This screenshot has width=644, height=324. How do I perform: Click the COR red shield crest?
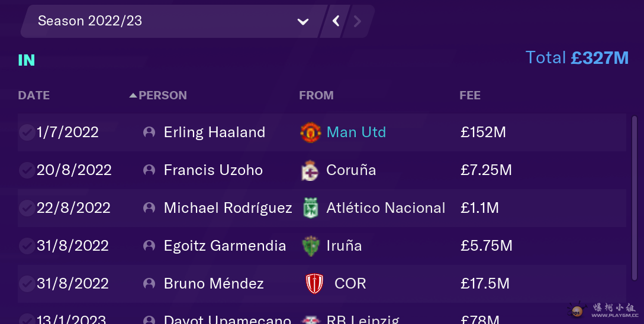click(x=315, y=283)
